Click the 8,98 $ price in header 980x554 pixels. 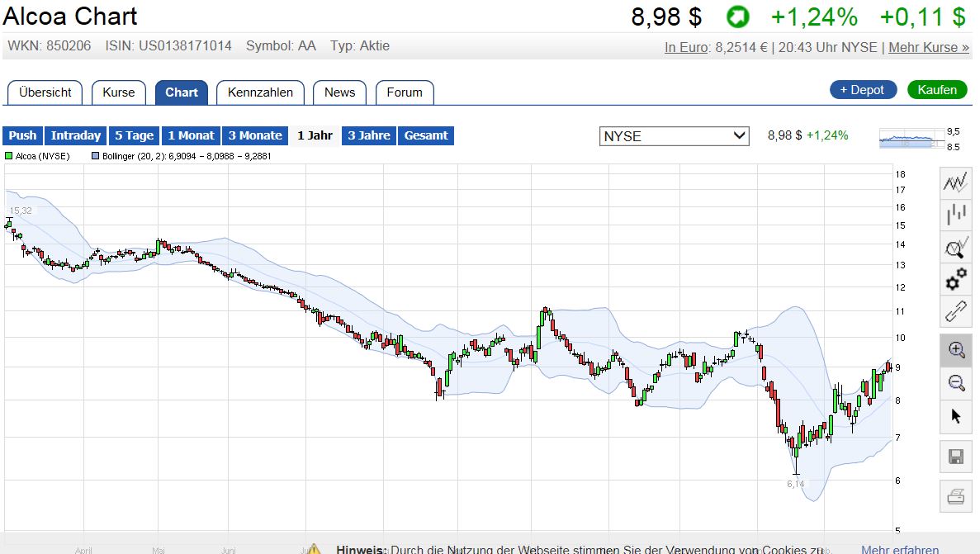(x=666, y=17)
